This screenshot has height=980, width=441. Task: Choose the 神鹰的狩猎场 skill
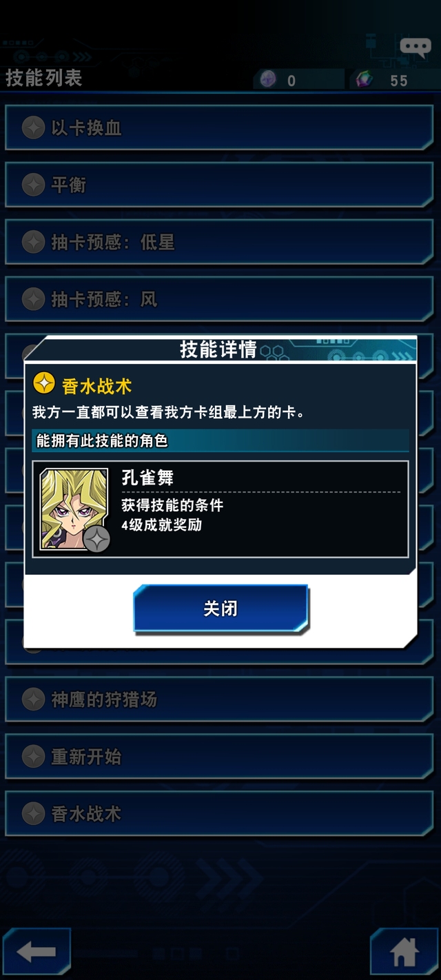(219, 700)
